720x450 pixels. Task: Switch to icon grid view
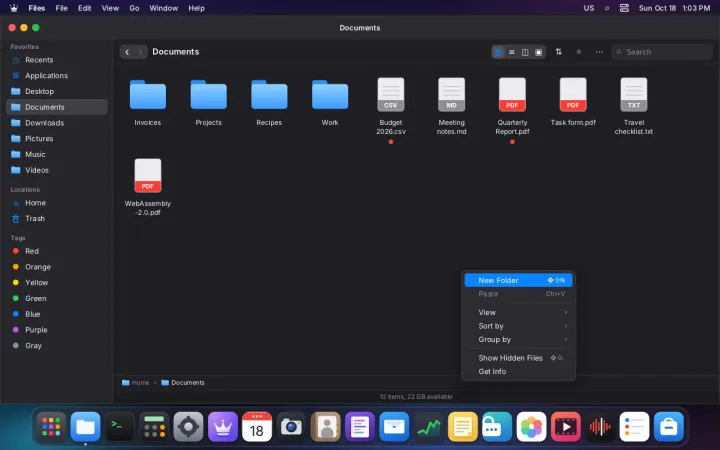pyautogui.click(x=498, y=52)
